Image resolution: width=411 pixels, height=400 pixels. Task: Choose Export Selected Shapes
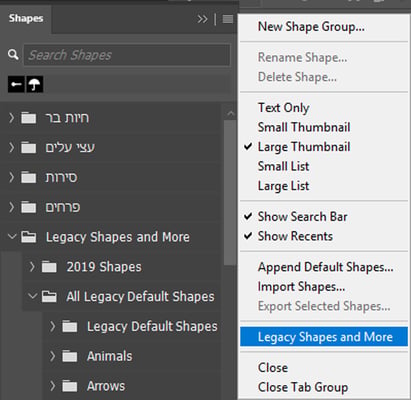[x=324, y=306]
